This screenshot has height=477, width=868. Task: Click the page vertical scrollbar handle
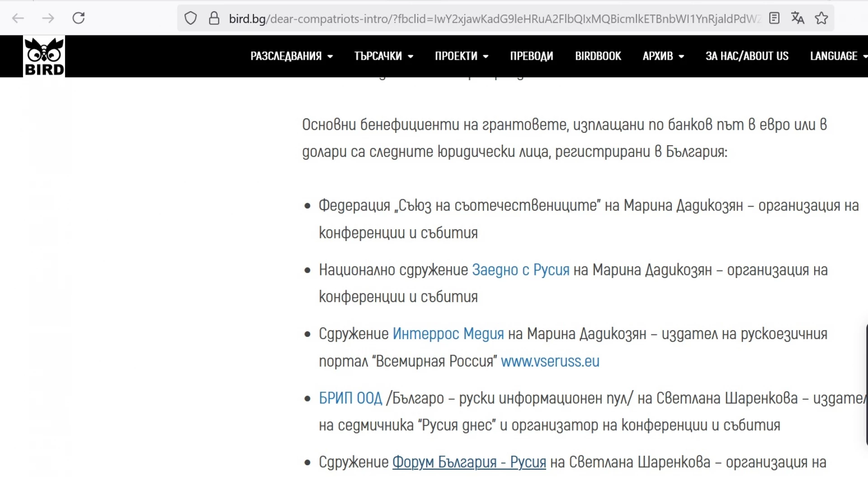coord(866,384)
